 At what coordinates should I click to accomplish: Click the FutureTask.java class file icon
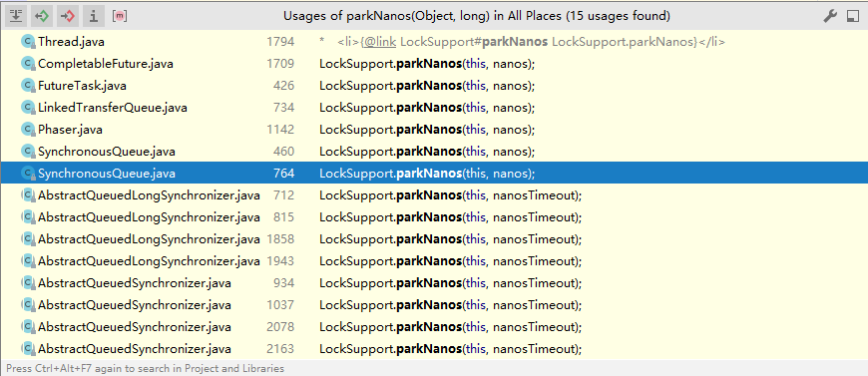(28, 86)
